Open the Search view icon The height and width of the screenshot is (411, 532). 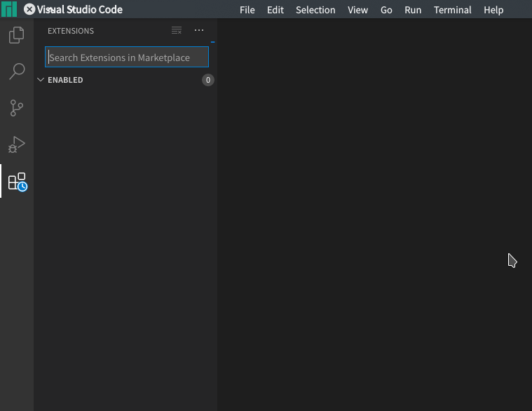coord(17,72)
